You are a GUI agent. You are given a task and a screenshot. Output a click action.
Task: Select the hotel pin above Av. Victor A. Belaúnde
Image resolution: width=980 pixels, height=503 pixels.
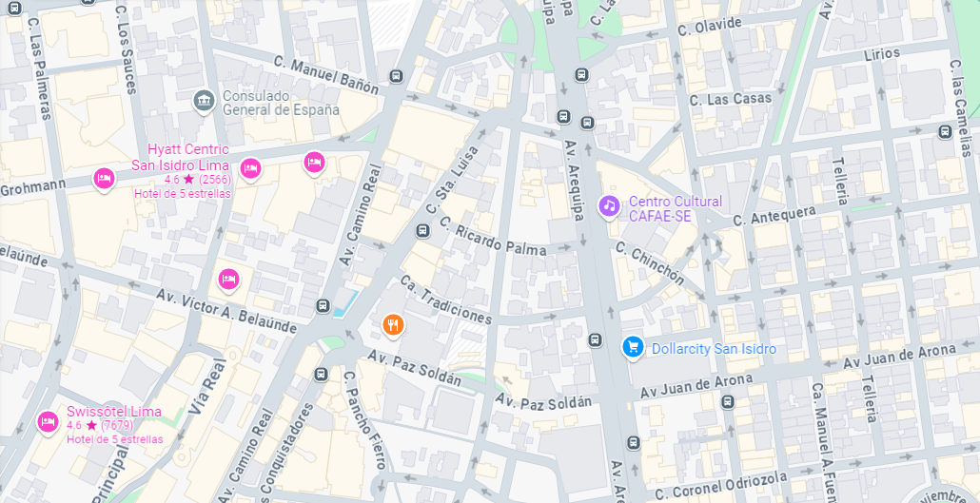pos(228,279)
